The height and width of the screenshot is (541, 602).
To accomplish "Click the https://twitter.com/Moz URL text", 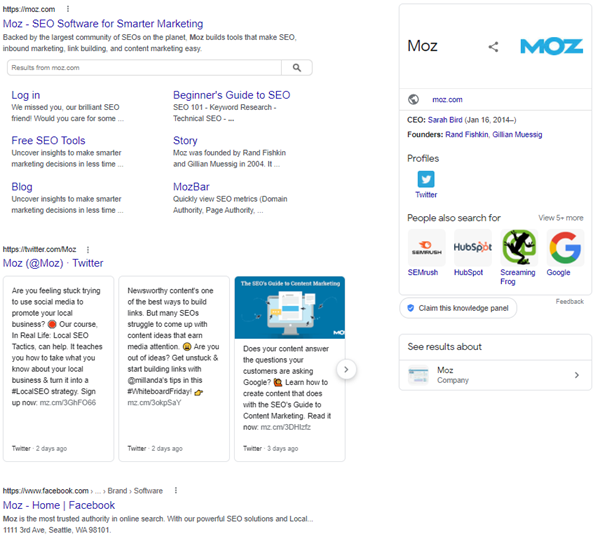I will (x=40, y=250).
